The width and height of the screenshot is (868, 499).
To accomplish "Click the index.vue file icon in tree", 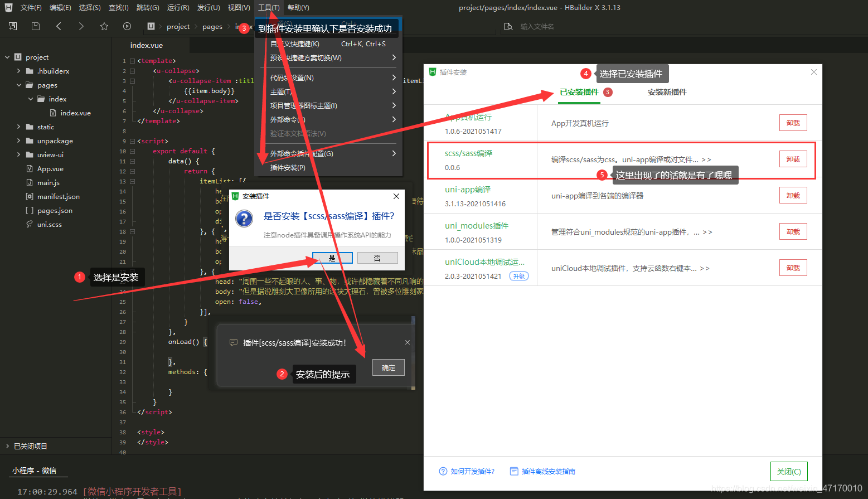I will tap(53, 113).
